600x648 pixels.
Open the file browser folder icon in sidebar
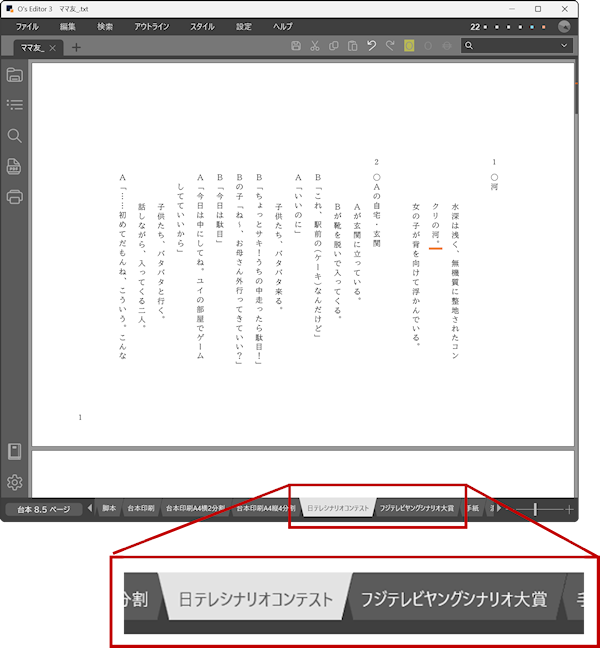15,75
